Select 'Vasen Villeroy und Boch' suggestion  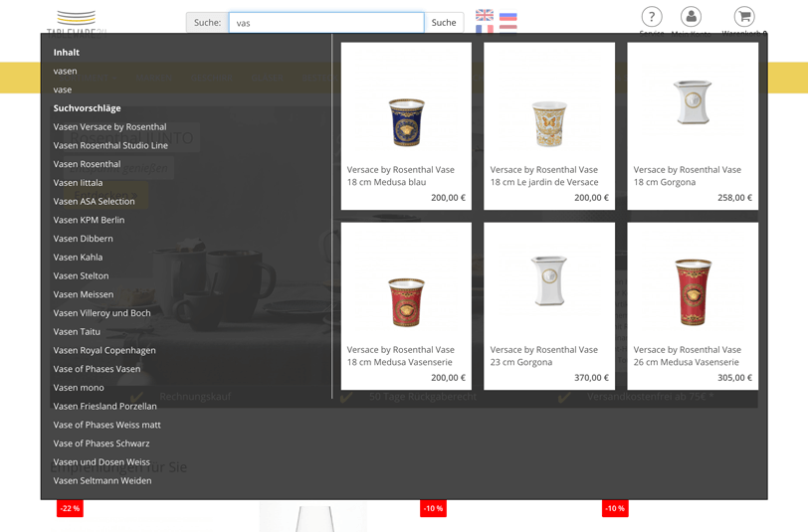(102, 313)
